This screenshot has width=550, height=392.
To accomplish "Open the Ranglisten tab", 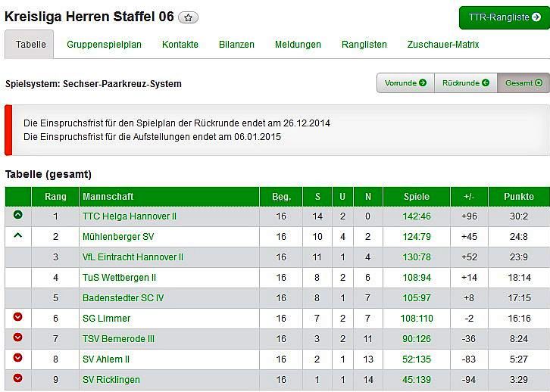I will click(x=364, y=45).
